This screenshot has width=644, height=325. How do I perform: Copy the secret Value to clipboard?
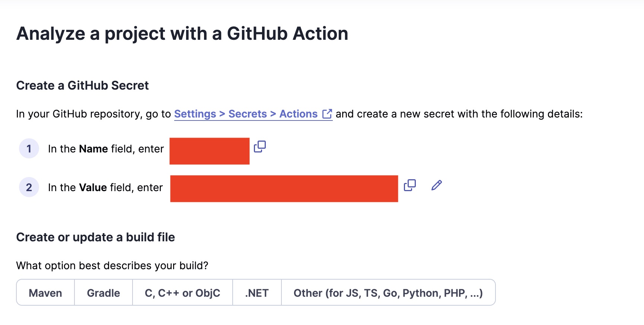410,185
